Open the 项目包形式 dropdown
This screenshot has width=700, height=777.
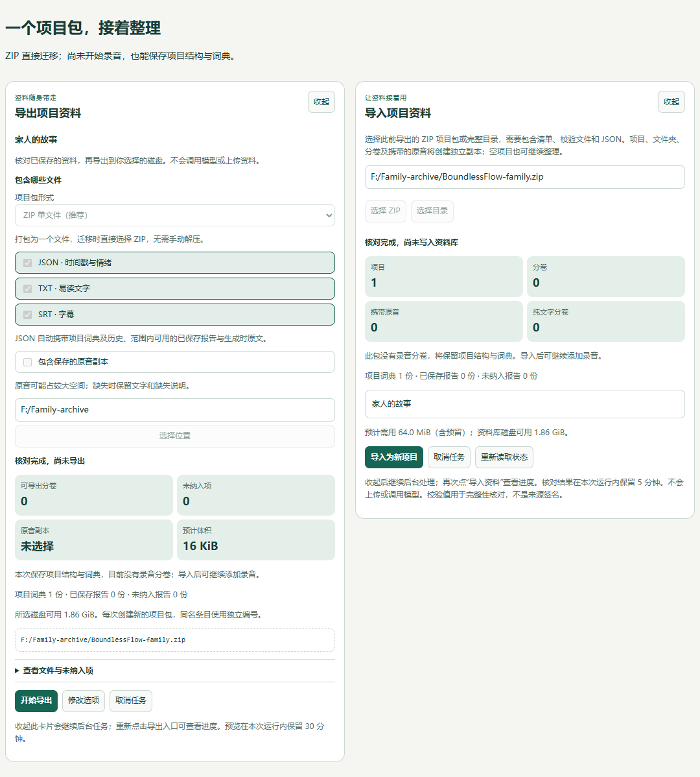click(x=175, y=215)
